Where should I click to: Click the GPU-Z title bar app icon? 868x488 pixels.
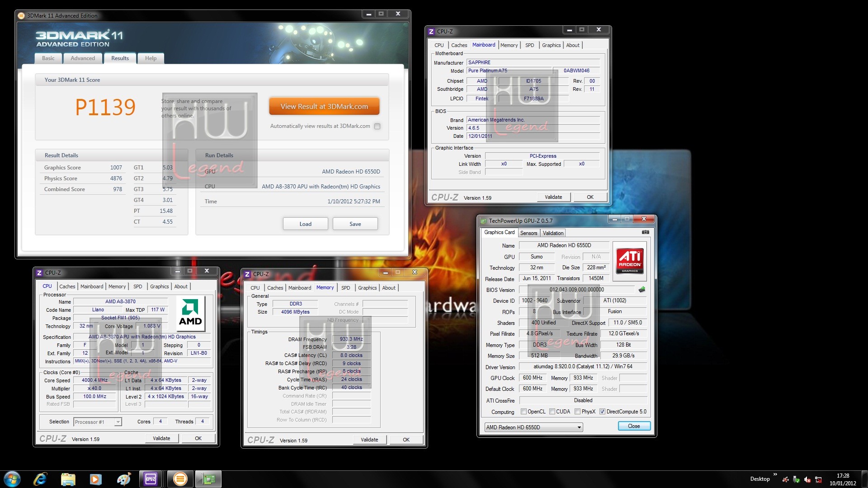pos(483,221)
